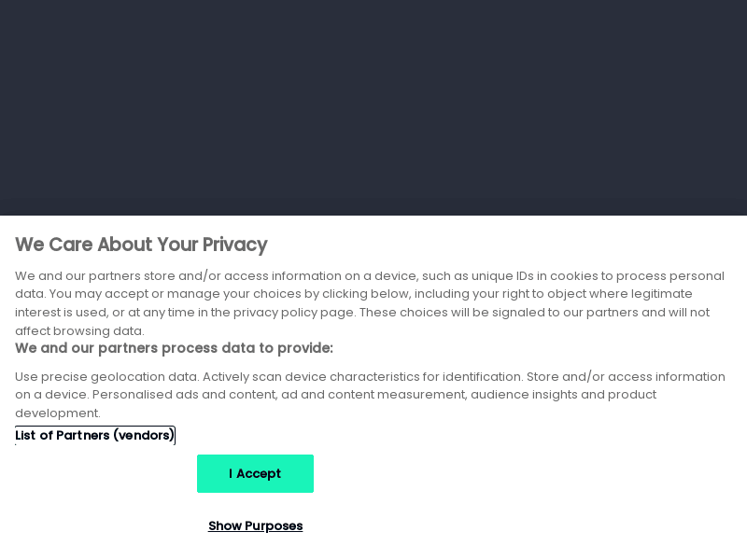The height and width of the screenshot is (560, 747).
Task: Click the paragraph starting 'Use precise geolocation data'
Action: click(x=370, y=394)
